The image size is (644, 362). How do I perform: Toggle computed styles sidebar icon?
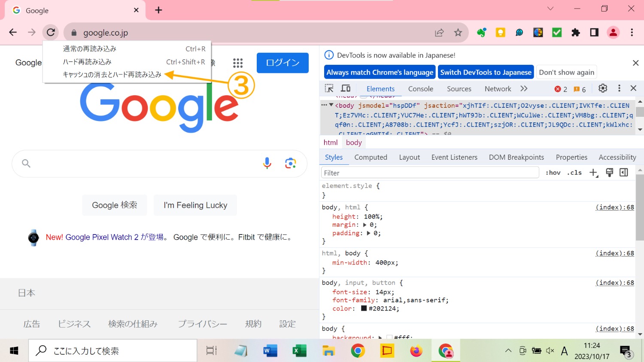(624, 172)
